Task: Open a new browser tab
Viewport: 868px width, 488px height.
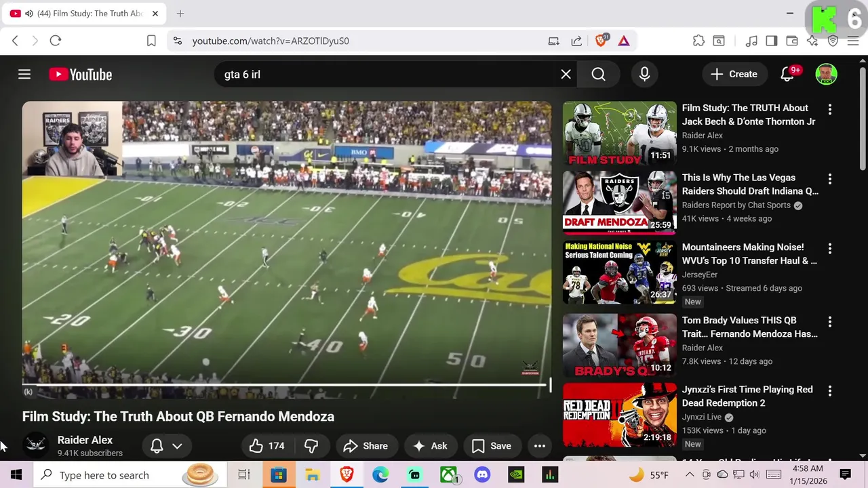Action: [180, 14]
